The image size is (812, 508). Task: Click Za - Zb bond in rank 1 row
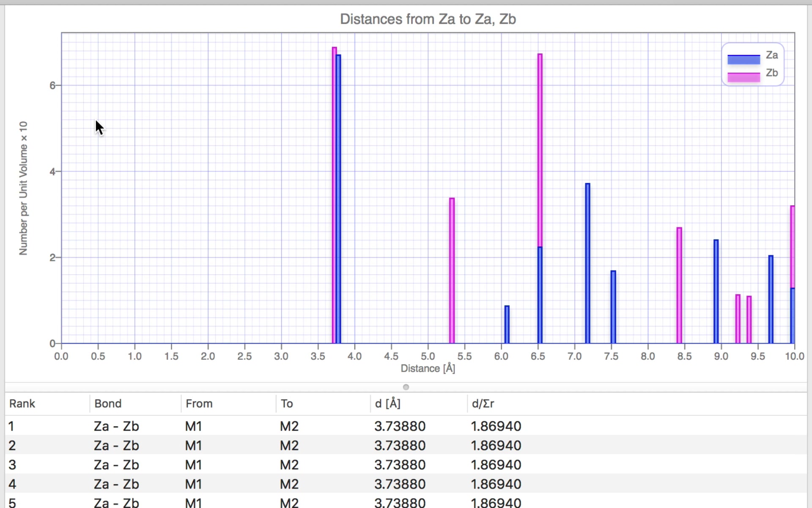pyautogui.click(x=116, y=426)
